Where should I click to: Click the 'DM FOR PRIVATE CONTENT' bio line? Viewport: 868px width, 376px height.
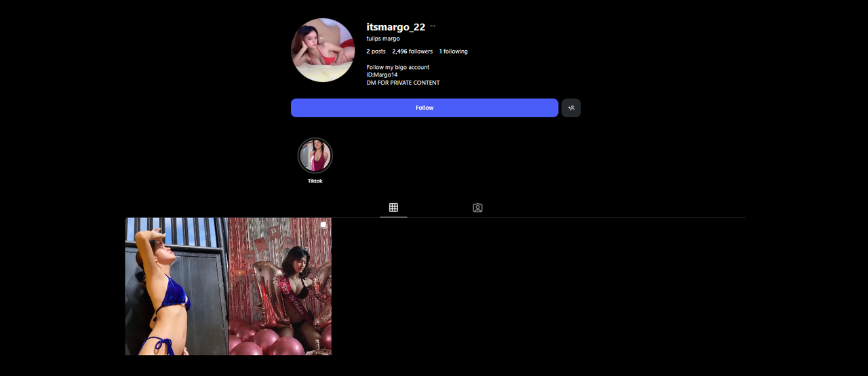pos(403,83)
